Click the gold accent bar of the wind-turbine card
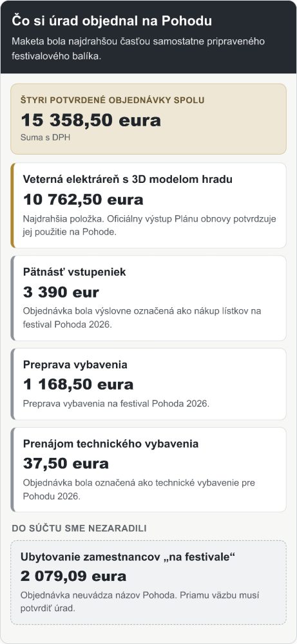Screen dimensions: 297x644 pos(12,205)
